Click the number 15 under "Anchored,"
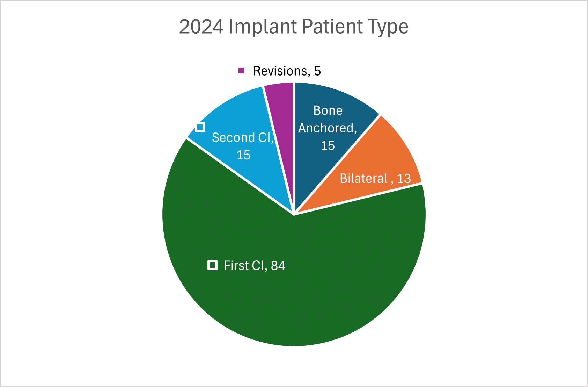Viewport: 588px width, 387px height. pos(328,145)
